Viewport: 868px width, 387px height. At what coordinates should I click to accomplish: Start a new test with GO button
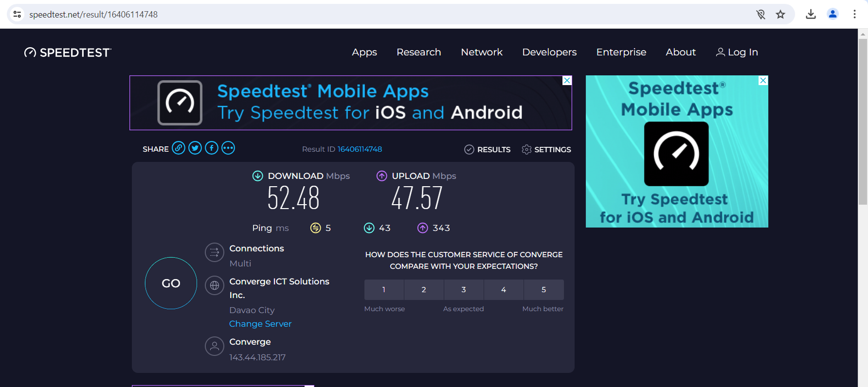(x=171, y=283)
